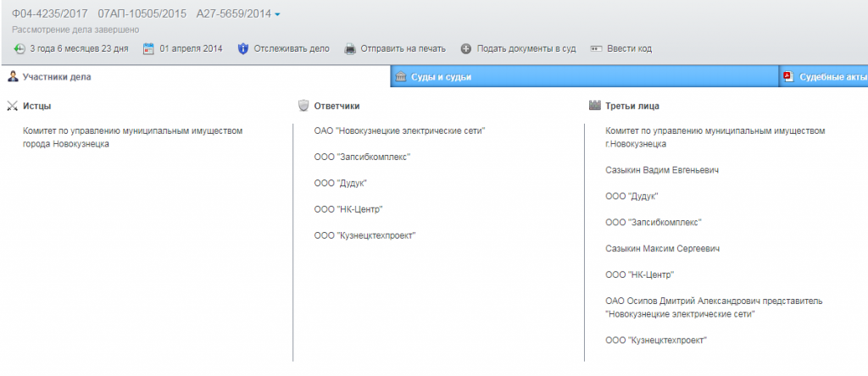
Task: Select third party ООО "Дудук"
Action: pyautogui.click(x=632, y=196)
